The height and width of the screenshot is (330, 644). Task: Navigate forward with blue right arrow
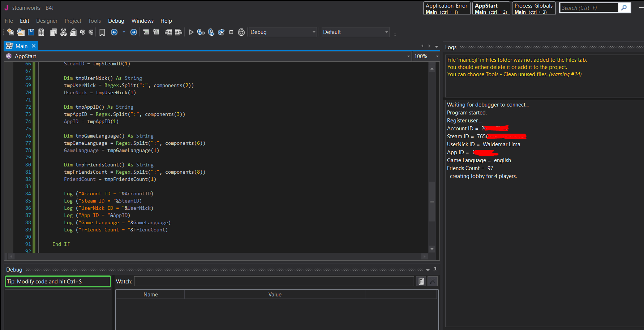pyautogui.click(x=134, y=32)
